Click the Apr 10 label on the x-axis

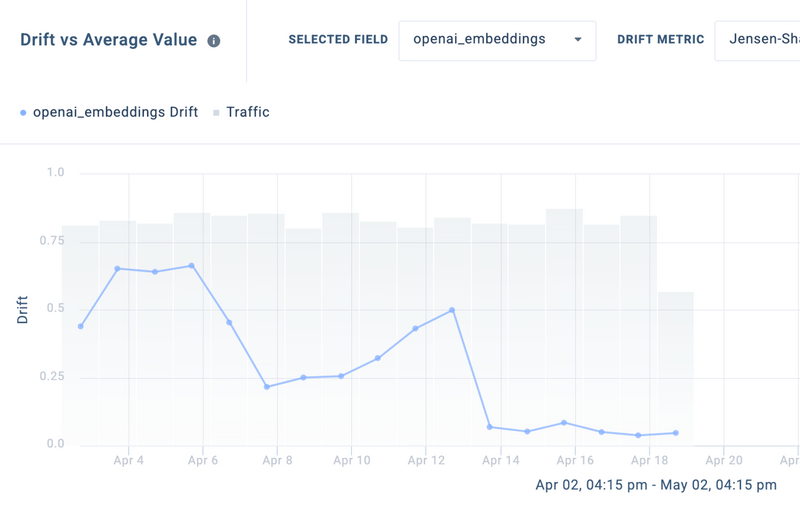(x=352, y=461)
